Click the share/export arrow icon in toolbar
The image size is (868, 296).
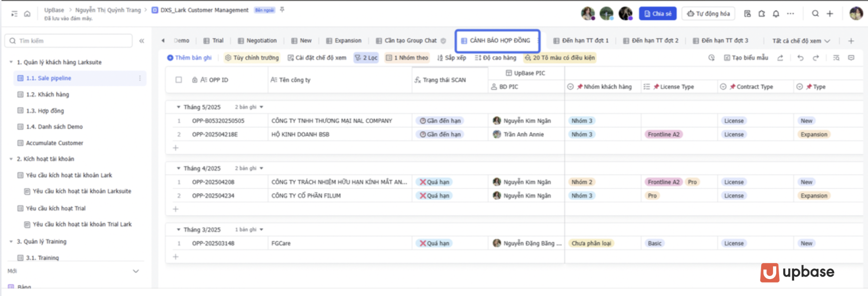pos(780,58)
